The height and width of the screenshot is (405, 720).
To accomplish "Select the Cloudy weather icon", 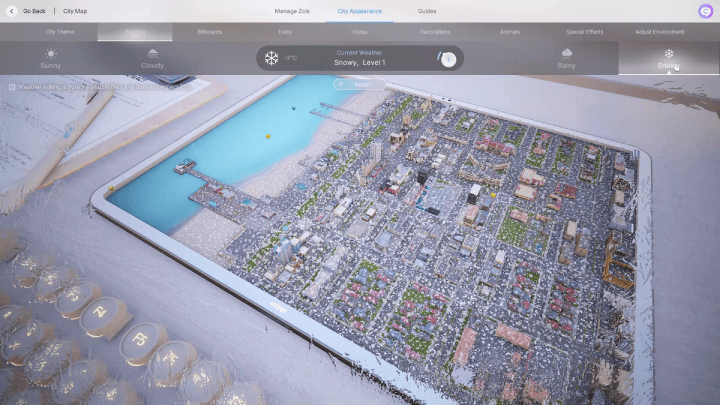I will tap(152, 53).
